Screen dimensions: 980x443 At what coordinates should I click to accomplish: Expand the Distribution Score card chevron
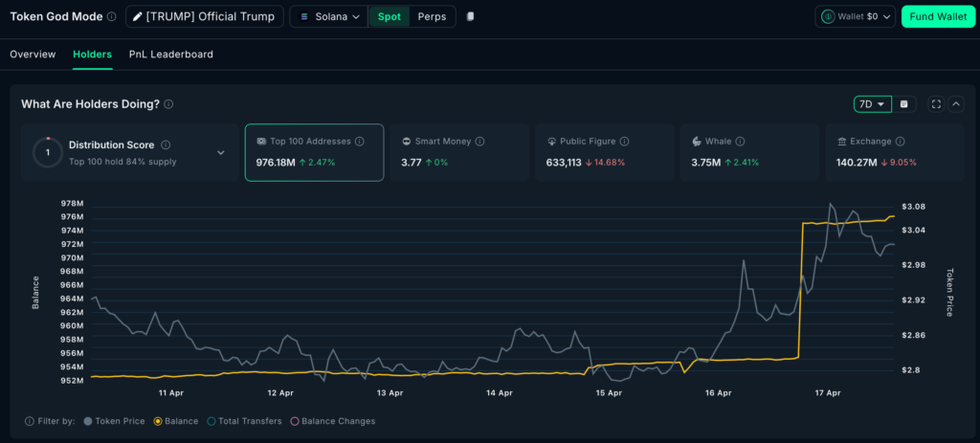(221, 152)
